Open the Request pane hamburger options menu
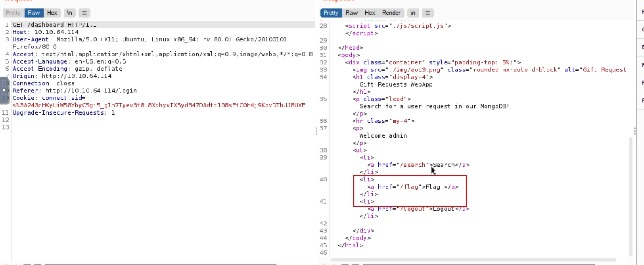The image size is (644, 265). click(x=84, y=13)
